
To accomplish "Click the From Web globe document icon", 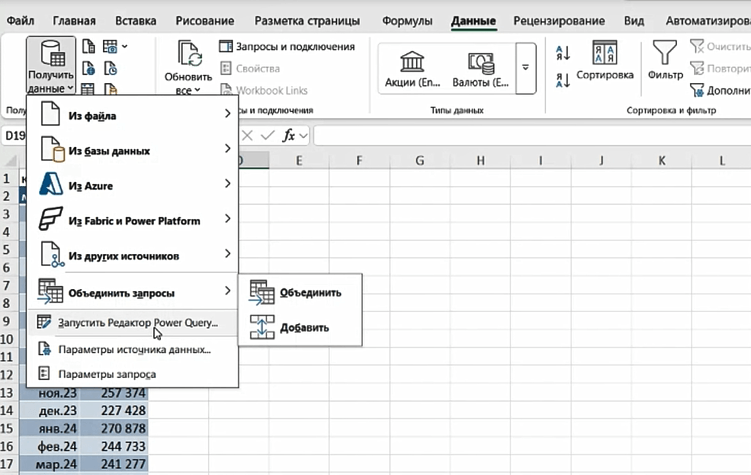I will point(89,68).
